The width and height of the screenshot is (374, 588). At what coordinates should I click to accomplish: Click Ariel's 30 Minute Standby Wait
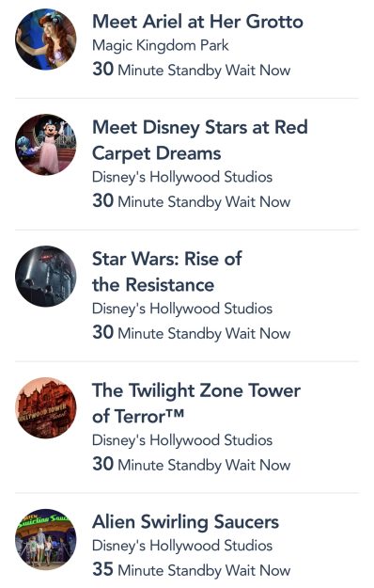pos(192,70)
